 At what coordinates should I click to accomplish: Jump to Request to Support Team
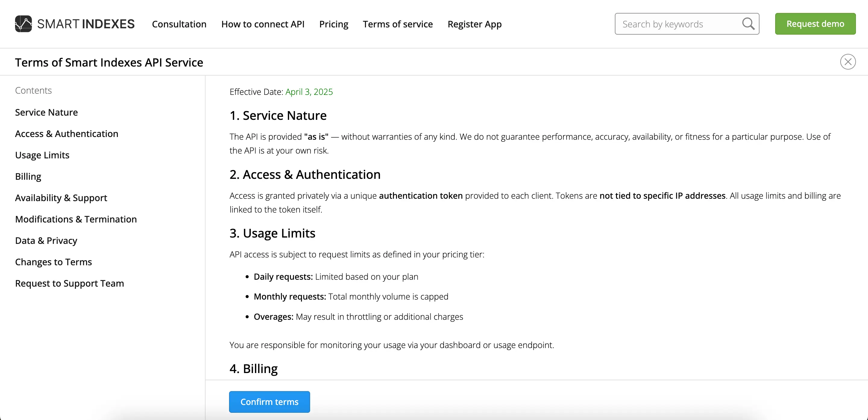(x=69, y=283)
